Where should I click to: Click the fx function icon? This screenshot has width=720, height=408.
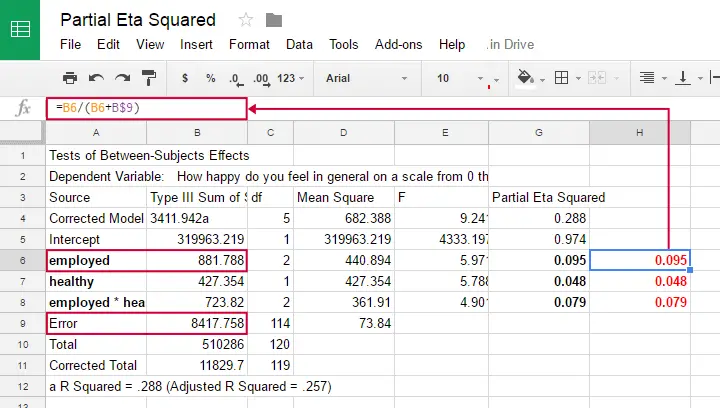[x=23, y=108]
